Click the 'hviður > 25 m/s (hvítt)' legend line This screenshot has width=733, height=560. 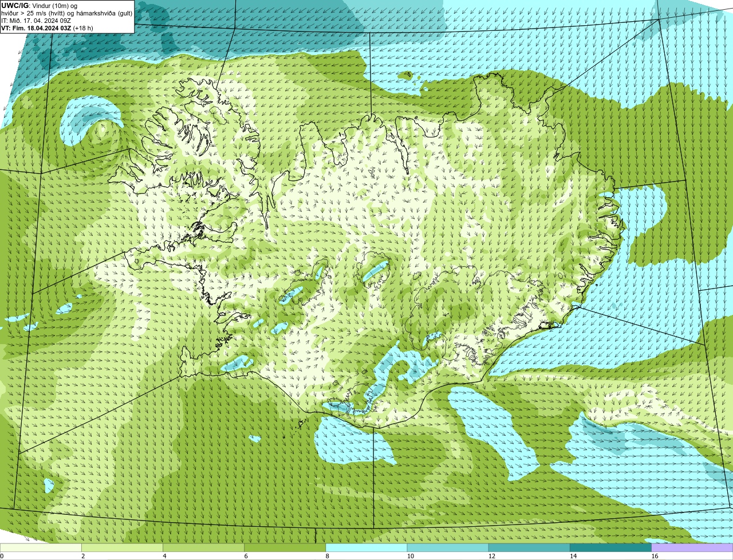click(66, 13)
